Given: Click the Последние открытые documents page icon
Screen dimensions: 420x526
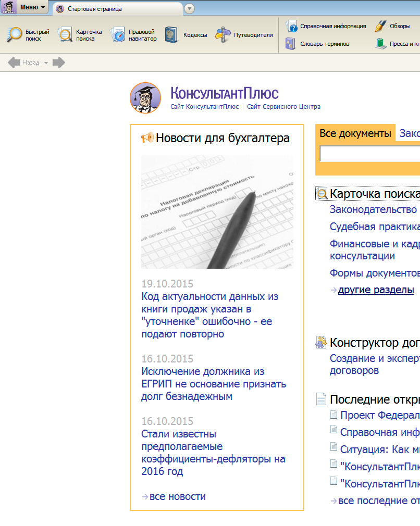Looking at the screenshot, I should tap(321, 399).
